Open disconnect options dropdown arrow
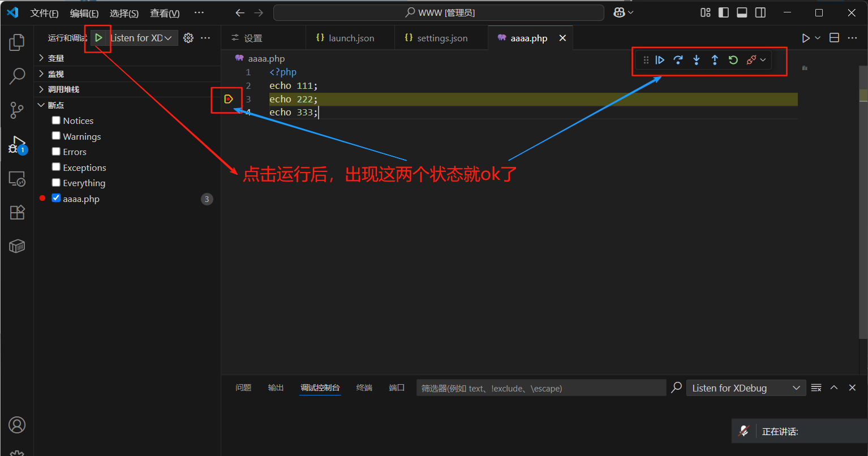 click(763, 60)
